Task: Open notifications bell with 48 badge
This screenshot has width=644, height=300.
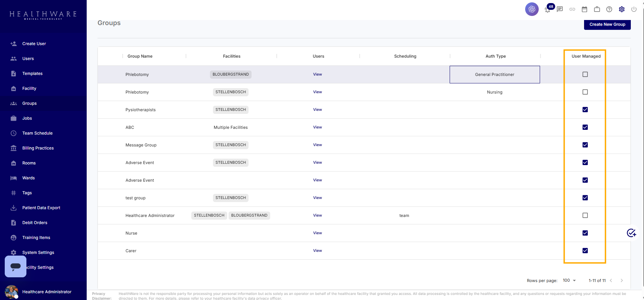Action: [548, 10]
